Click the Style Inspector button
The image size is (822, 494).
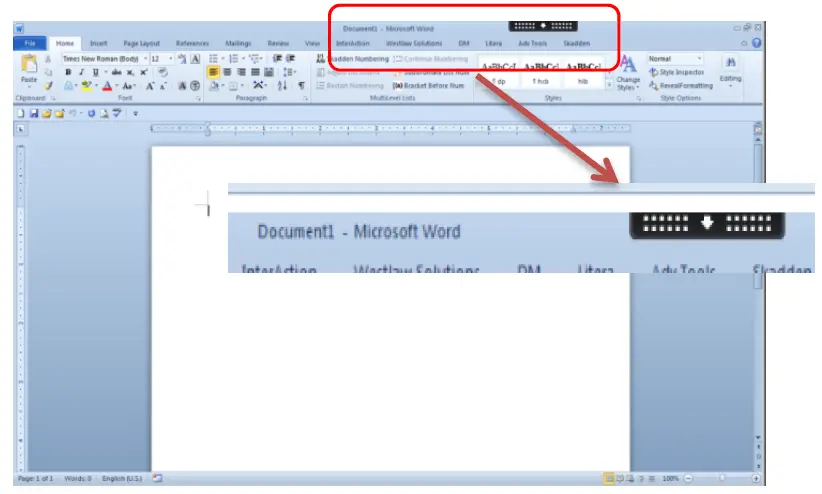coord(677,72)
